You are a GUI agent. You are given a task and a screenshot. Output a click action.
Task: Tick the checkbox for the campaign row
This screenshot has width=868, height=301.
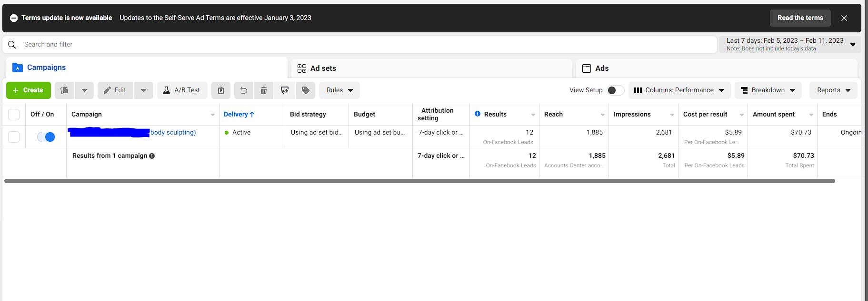pyautogui.click(x=14, y=137)
